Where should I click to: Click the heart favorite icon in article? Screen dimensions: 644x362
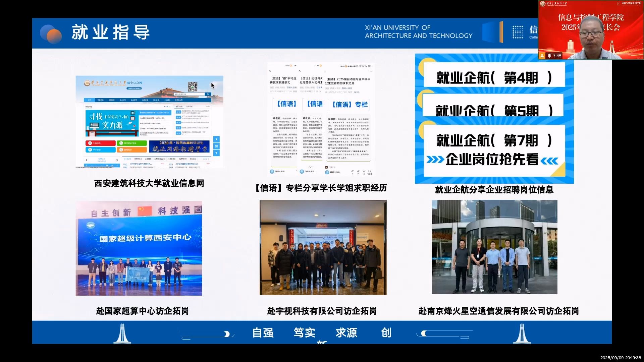[x=364, y=171]
